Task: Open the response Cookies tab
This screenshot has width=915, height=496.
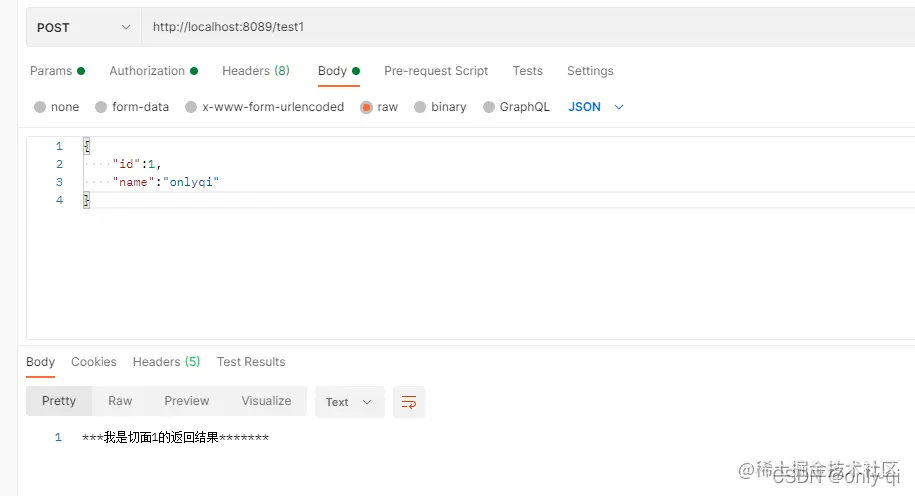Action: point(93,362)
